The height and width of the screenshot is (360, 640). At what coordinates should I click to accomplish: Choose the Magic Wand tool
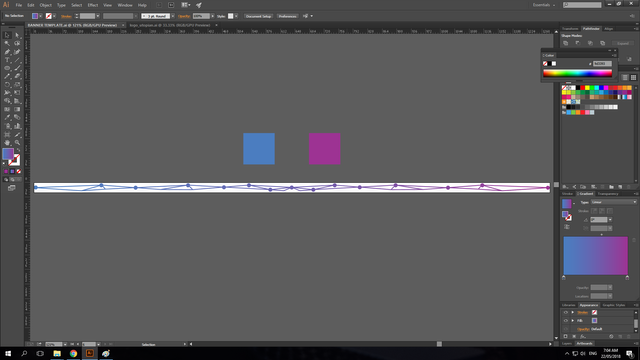[7, 43]
